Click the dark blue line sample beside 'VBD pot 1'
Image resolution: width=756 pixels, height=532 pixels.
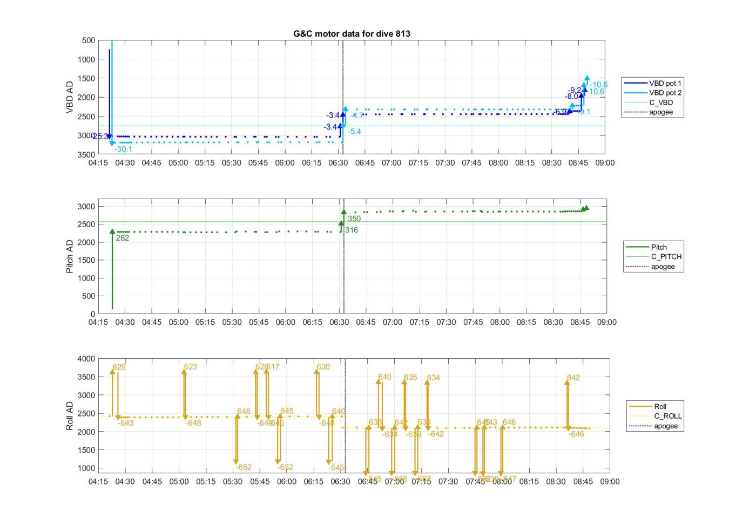(635, 83)
